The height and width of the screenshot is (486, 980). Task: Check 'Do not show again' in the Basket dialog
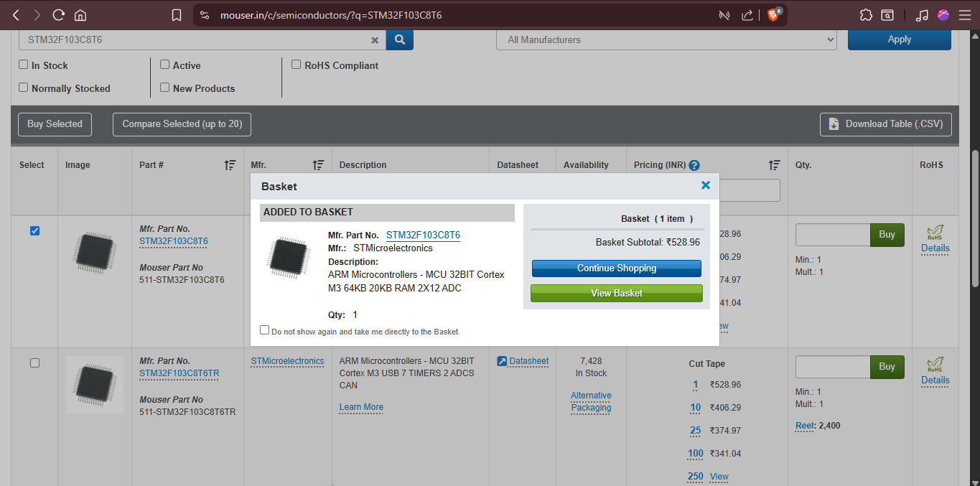pyautogui.click(x=264, y=330)
